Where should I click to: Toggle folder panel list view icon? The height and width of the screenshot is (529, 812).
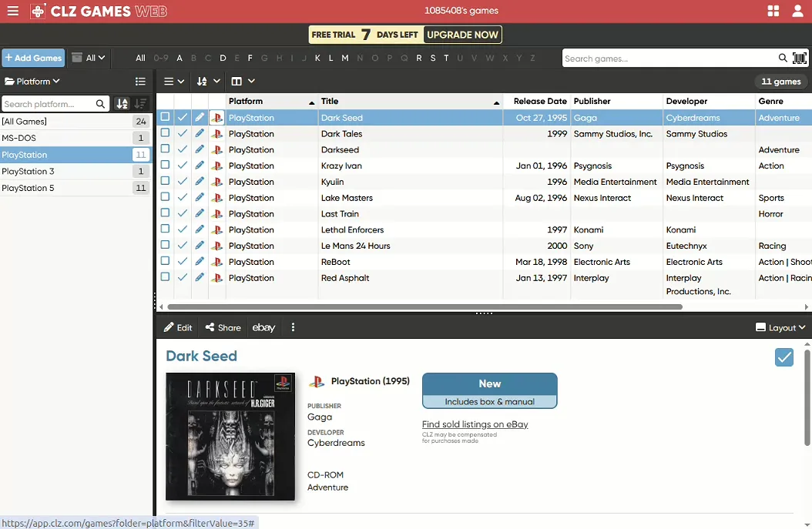point(140,82)
